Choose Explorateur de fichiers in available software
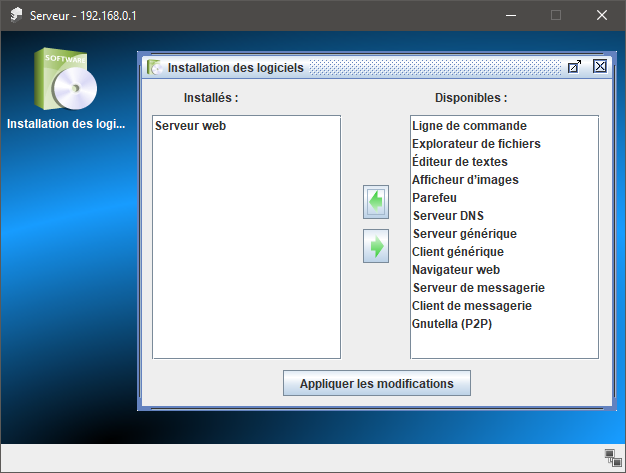 tap(476, 144)
